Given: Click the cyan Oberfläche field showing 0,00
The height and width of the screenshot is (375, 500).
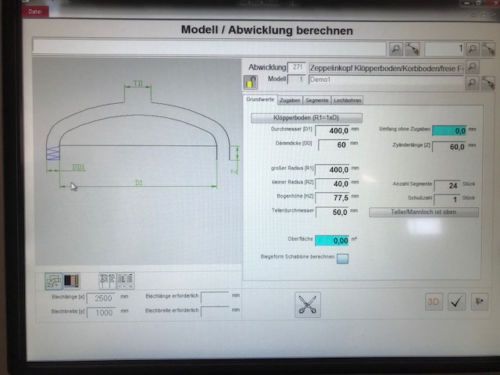Looking at the screenshot, I should 332,240.
